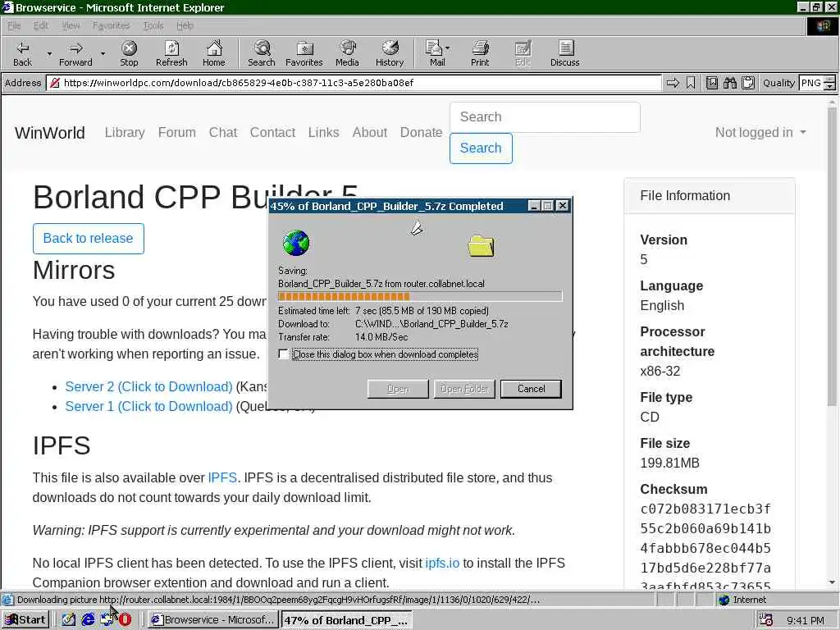
Task: Click the Quality up stepper arrow
Action: tap(830, 80)
